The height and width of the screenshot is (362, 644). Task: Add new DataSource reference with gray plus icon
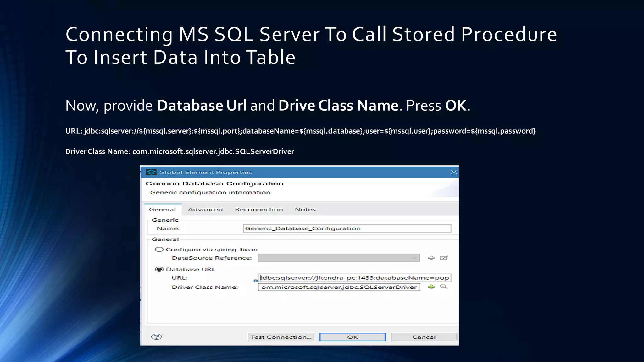tap(431, 258)
